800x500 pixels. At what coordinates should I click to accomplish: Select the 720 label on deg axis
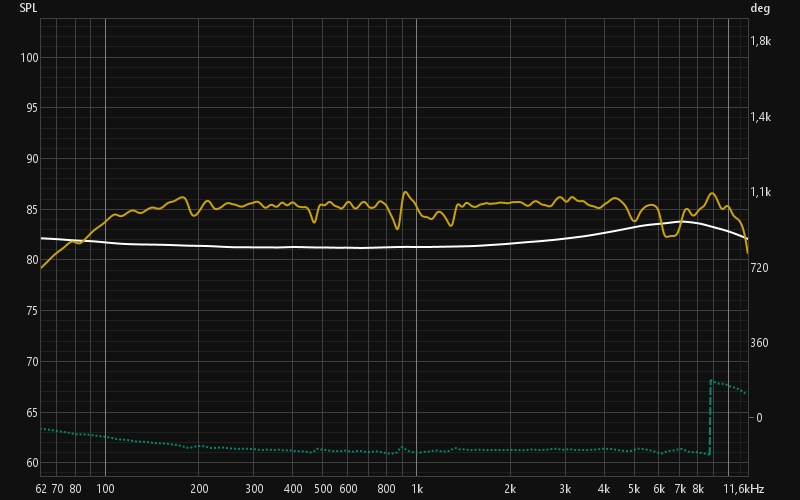click(759, 267)
